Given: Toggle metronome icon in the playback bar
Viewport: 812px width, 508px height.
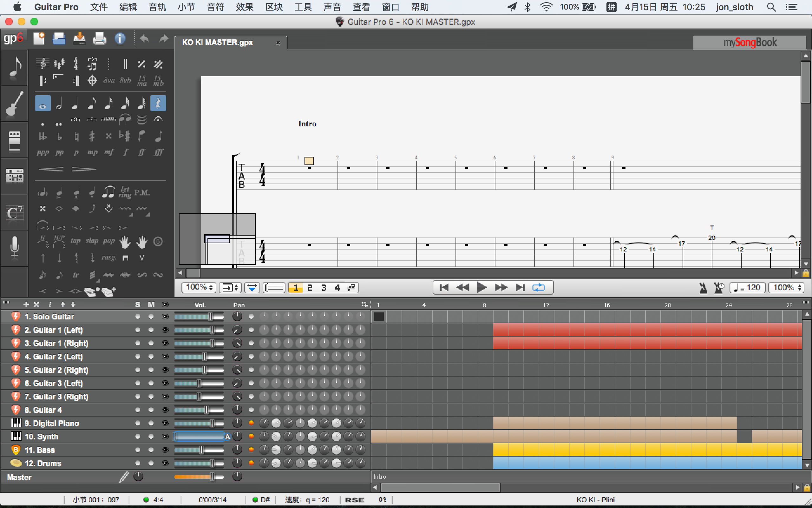Looking at the screenshot, I should coord(703,288).
